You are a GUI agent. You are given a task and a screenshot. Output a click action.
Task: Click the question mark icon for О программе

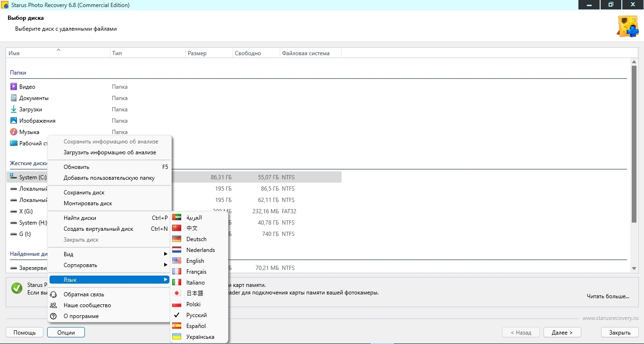pyautogui.click(x=53, y=316)
